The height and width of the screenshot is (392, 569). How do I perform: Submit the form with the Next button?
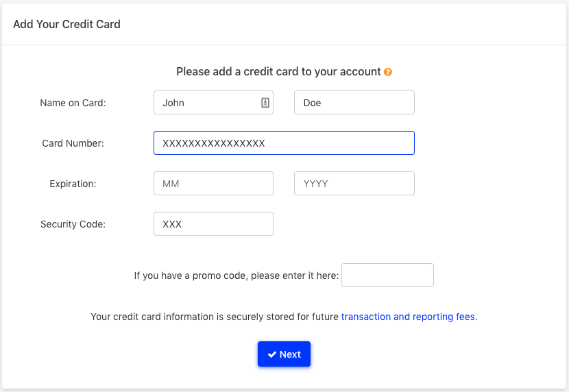(x=284, y=354)
